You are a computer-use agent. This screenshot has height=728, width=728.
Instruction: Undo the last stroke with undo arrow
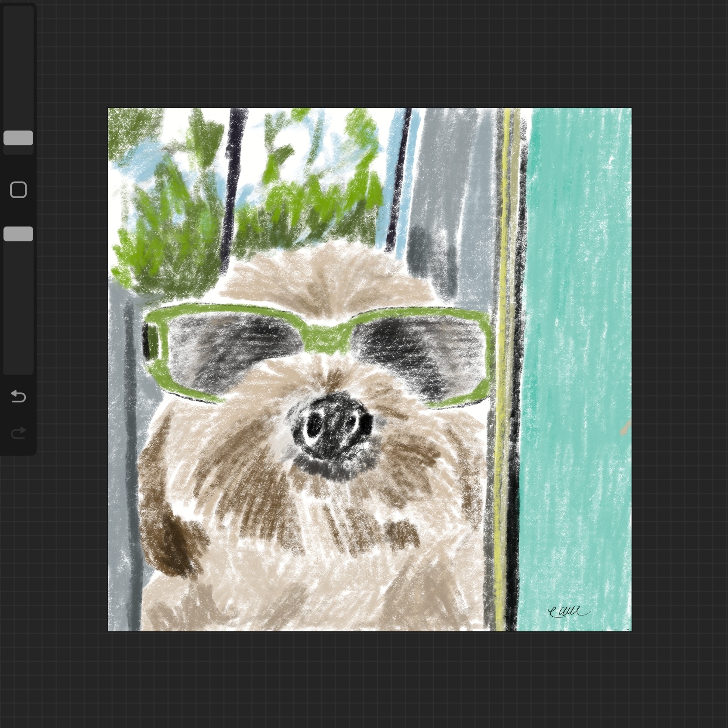tap(18, 396)
